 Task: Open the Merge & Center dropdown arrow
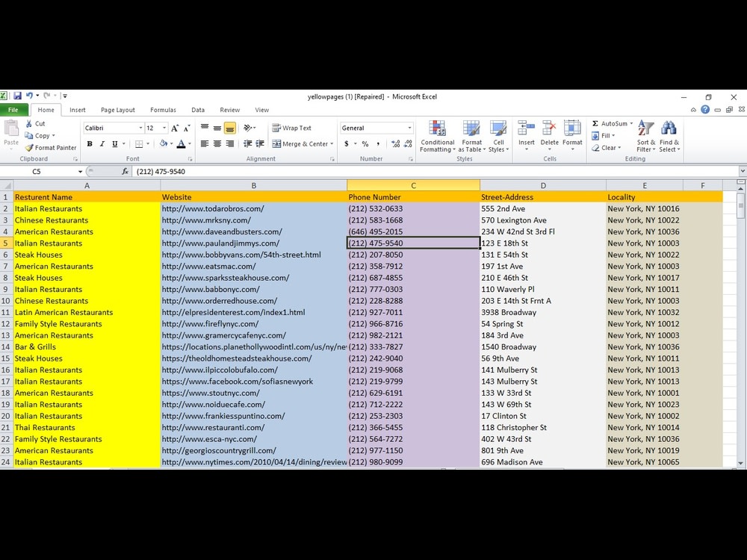(332, 144)
